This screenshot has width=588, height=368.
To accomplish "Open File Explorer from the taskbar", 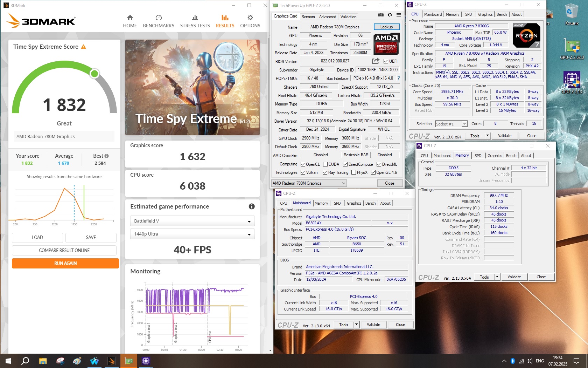I will click(43, 361).
